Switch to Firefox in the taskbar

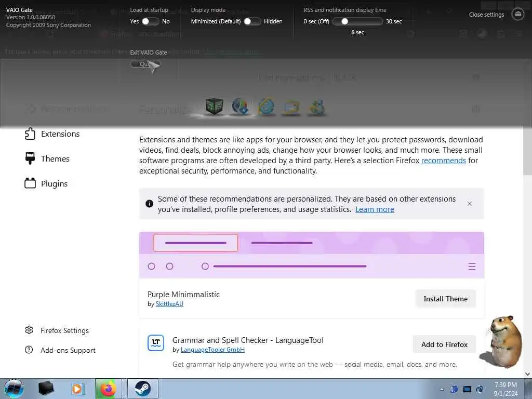(108, 389)
